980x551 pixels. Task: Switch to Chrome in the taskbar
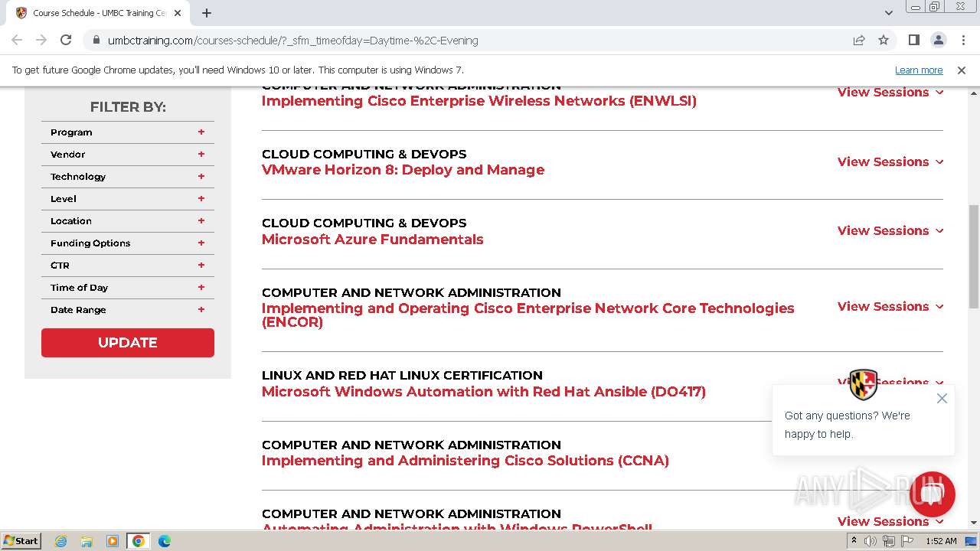pyautogui.click(x=139, y=541)
